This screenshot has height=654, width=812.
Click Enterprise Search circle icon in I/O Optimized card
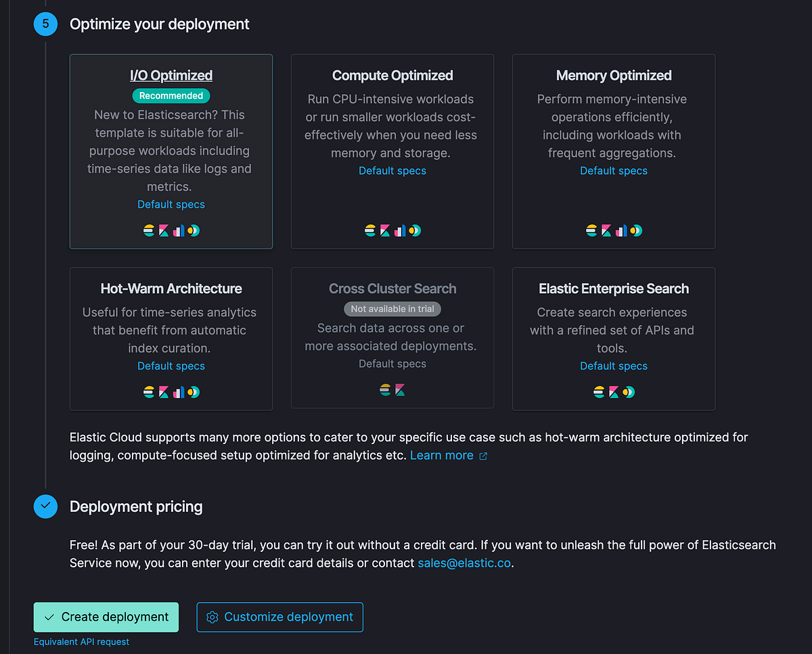click(x=194, y=231)
